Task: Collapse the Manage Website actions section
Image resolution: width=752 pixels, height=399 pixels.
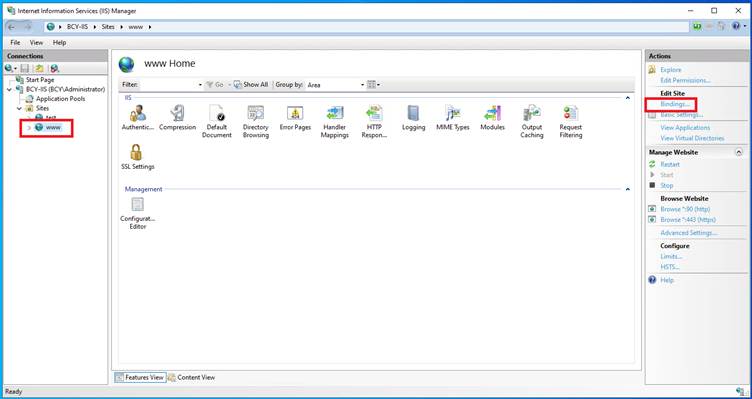Action: coord(739,152)
